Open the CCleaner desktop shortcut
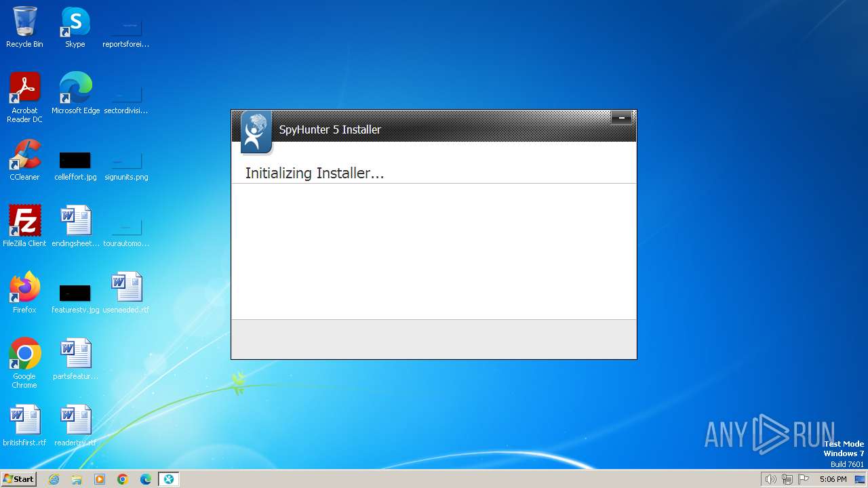868x488 pixels. tap(24, 160)
